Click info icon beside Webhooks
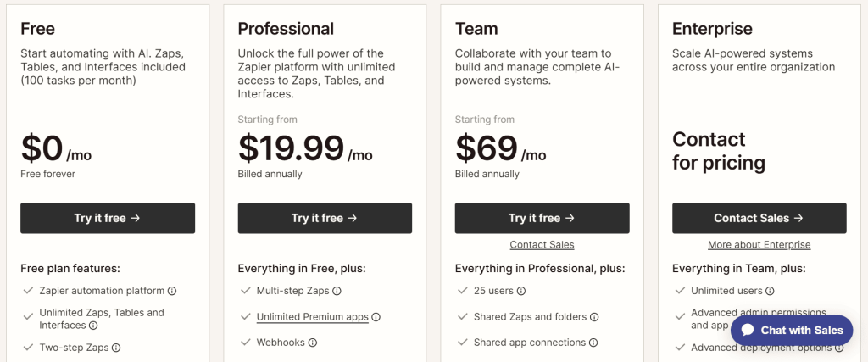868x362 pixels. click(x=313, y=343)
